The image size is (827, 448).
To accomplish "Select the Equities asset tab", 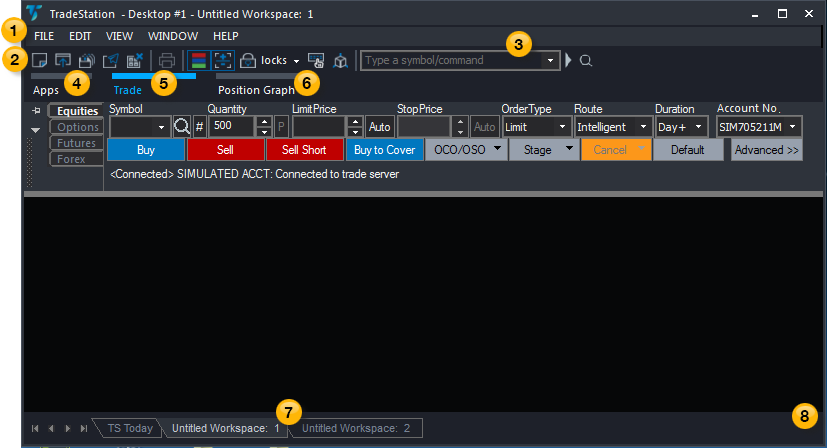I will 77,111.
